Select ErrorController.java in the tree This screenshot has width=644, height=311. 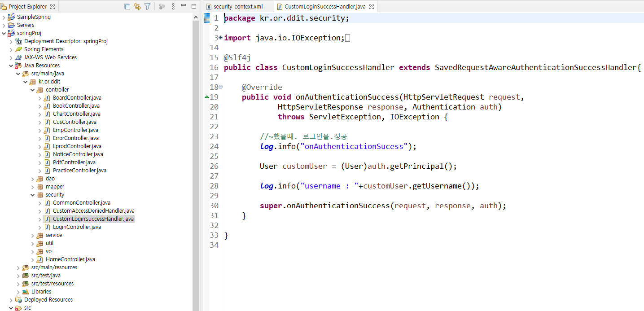point(76,138)
